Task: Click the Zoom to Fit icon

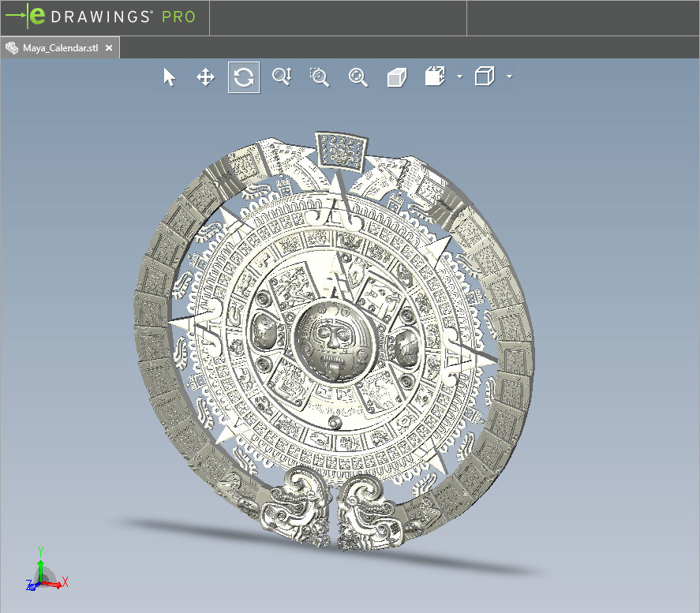Action: (x=358, y=77)
